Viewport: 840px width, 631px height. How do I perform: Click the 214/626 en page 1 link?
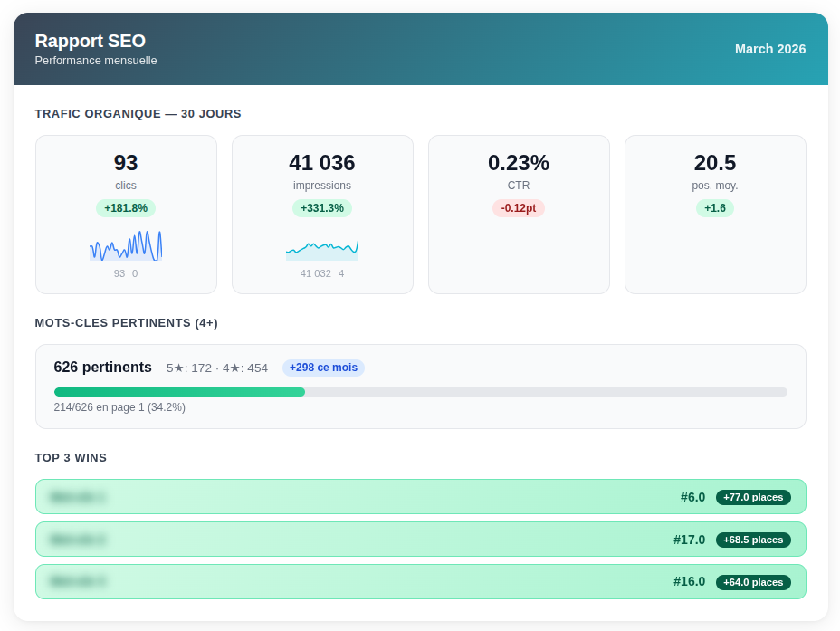pos(119,407)
